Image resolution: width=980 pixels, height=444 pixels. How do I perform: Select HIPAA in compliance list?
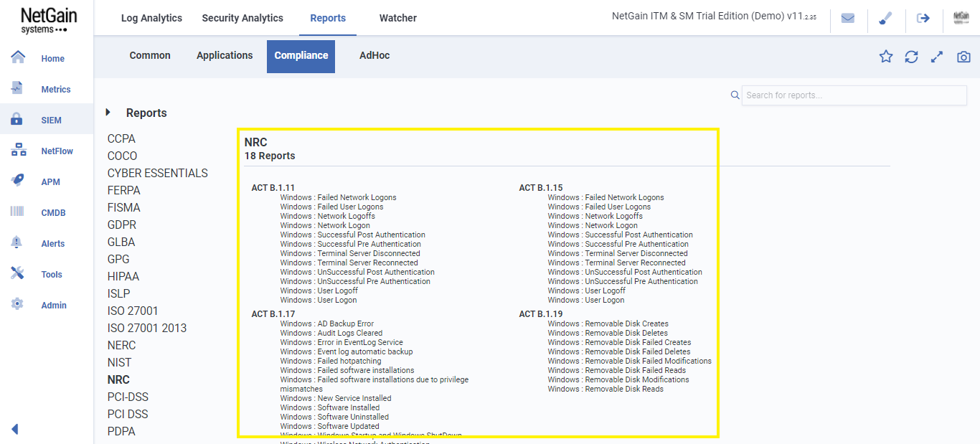click(x=123, y=276)
